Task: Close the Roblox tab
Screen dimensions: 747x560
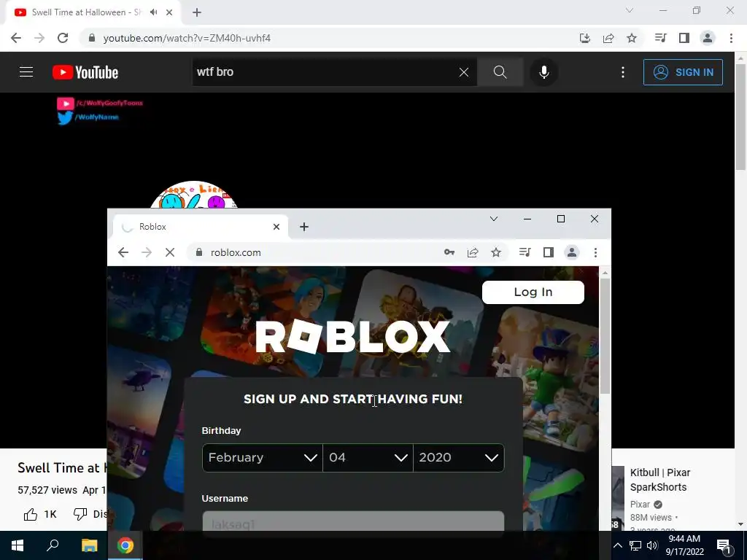Action: tap(276, 227)
